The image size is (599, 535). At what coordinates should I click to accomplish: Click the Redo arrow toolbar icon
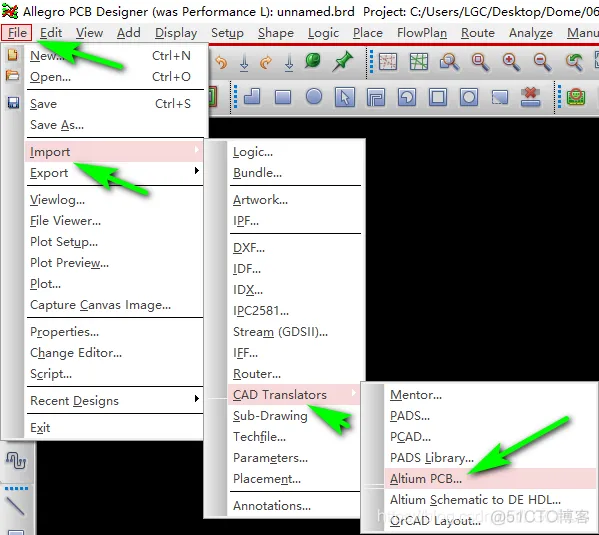click(x=266, y=62)
